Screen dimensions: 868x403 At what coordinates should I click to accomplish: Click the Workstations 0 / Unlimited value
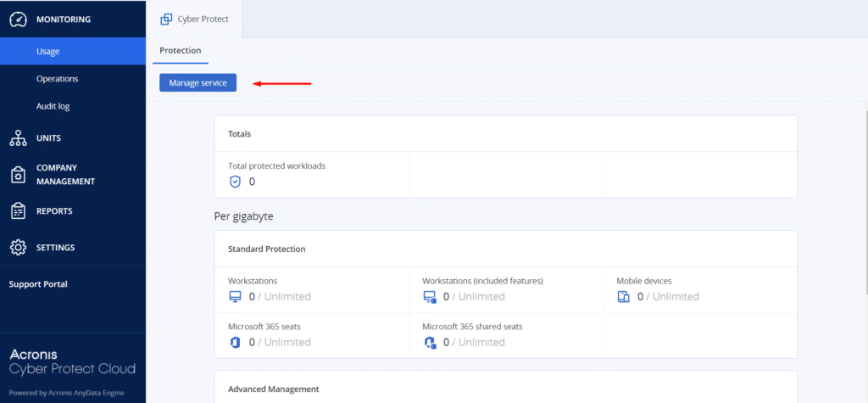[280, 297]
